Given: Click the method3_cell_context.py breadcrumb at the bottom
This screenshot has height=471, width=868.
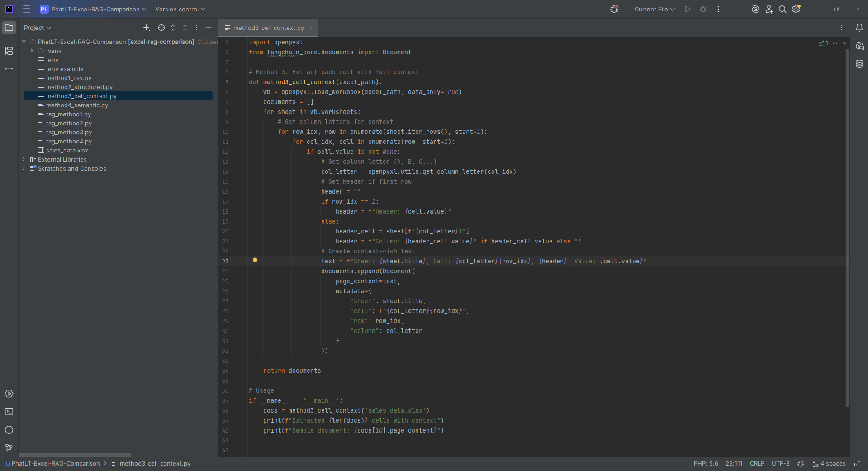Looking at the screenshot, I should point(155,463).
